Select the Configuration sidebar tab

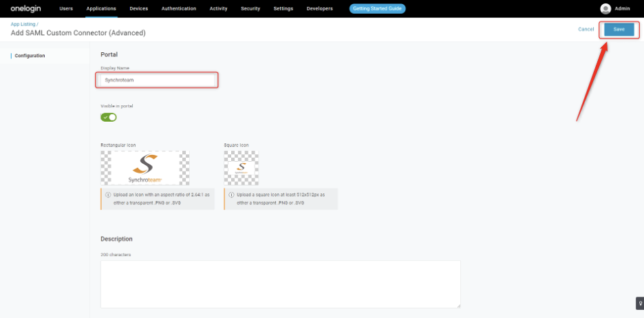(x=30, y=56)
